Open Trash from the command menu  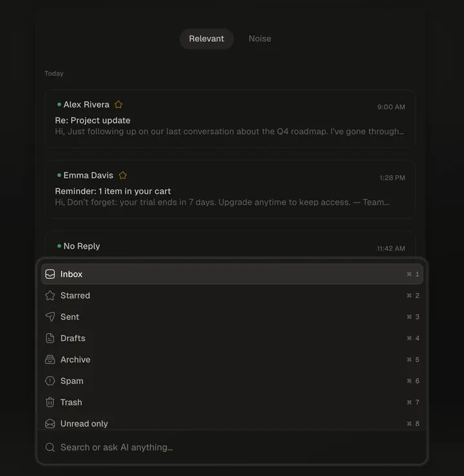point(232,402)
